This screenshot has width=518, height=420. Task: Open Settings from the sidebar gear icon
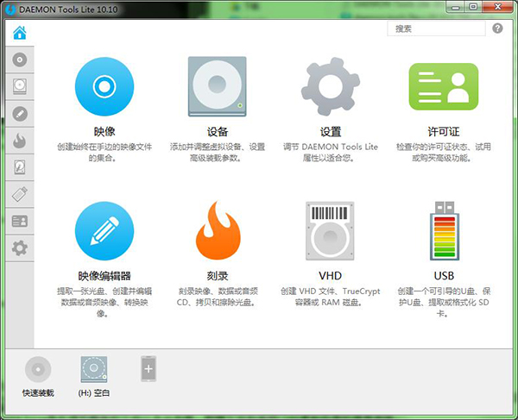pos(20,248)
